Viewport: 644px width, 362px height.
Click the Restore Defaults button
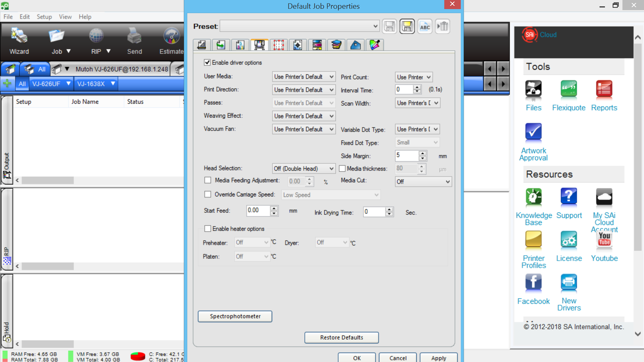pos(342,337)
